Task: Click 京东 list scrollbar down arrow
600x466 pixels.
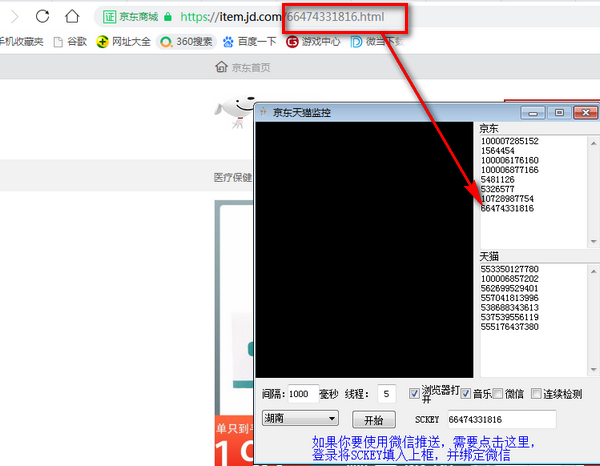Action: click(x=593, y=241)
